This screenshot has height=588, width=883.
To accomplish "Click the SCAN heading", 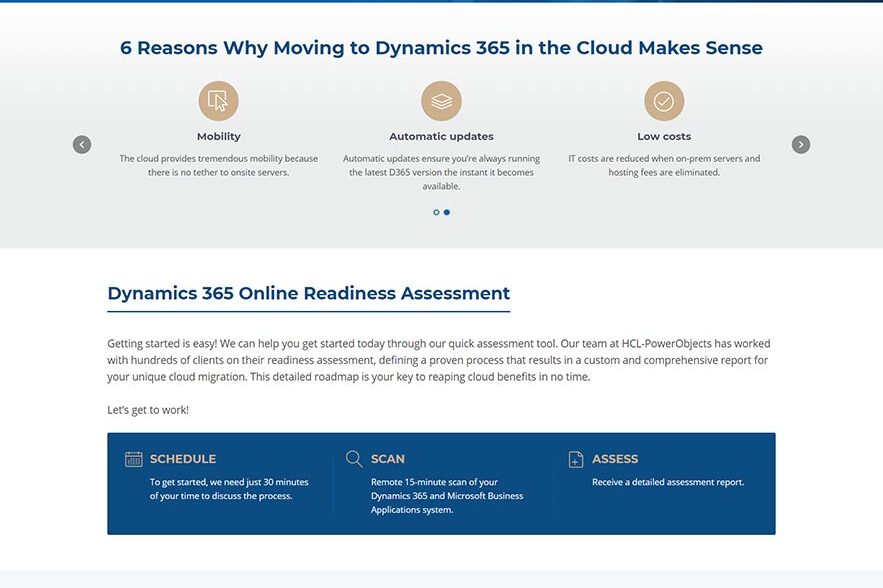I will 388,459.
